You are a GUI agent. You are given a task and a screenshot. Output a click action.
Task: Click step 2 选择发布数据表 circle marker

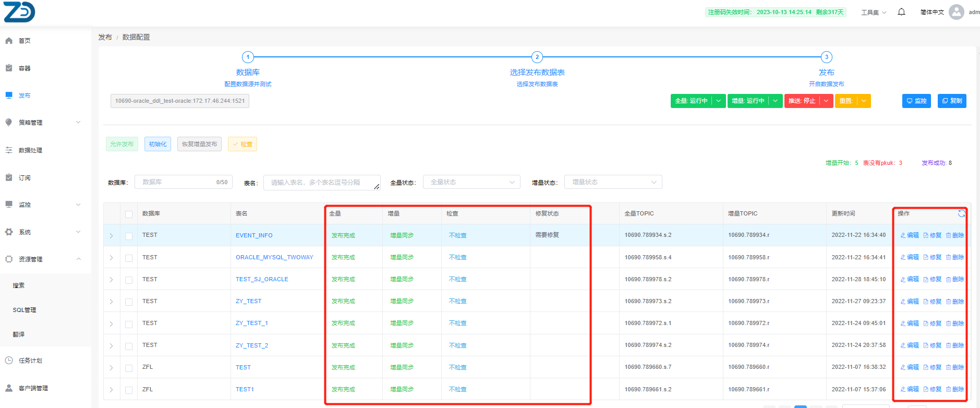pos(537,57)
